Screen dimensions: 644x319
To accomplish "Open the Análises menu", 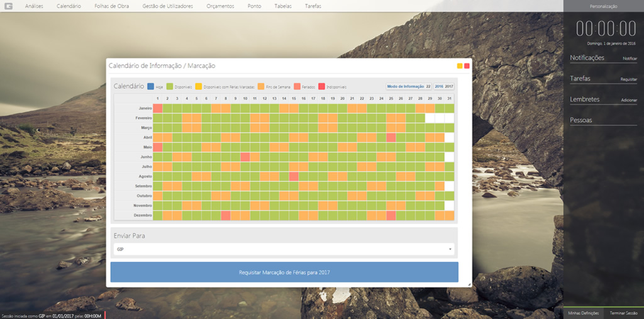I will coord(34,6).
